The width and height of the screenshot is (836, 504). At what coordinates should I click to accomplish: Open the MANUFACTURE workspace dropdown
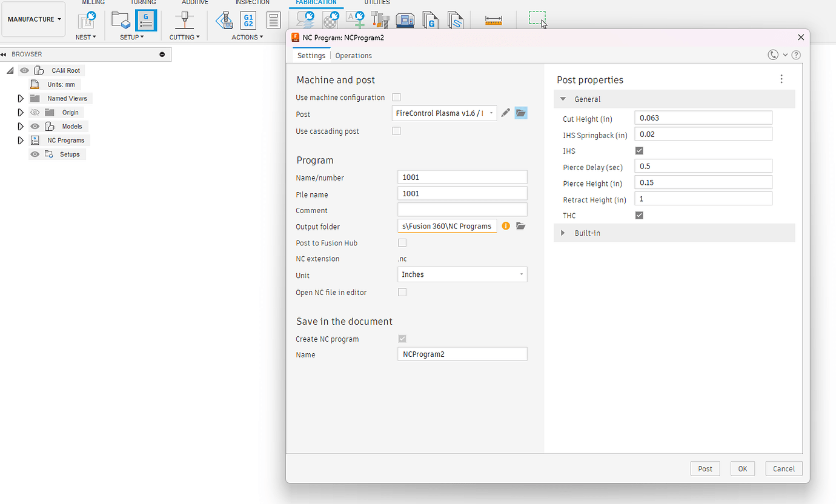coord(34,19)
